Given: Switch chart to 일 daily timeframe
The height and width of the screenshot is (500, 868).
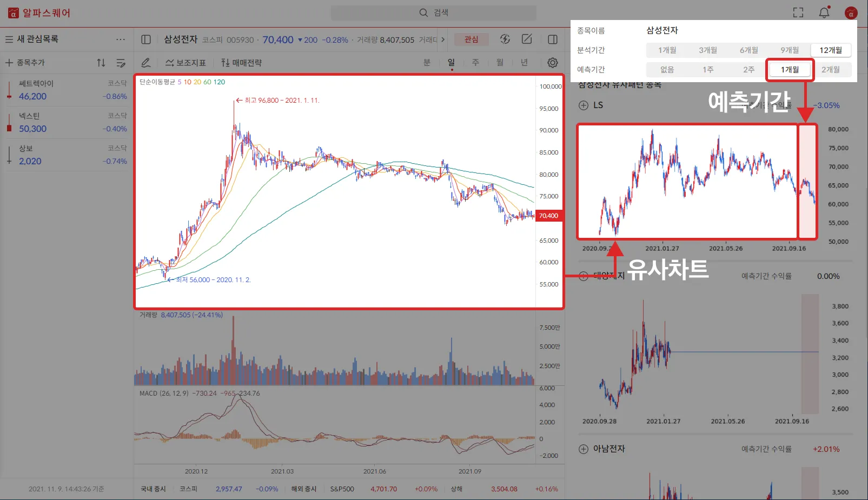Looking at the screenshot, I should coord(452,63).
